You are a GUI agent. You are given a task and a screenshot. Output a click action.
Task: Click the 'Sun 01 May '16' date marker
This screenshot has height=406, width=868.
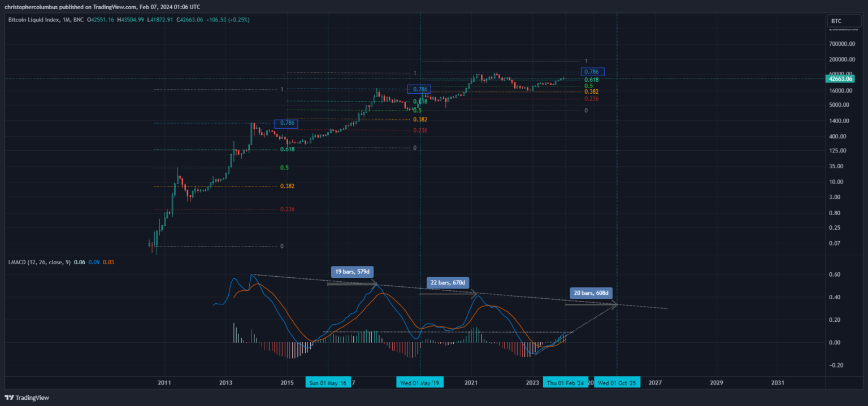[x=328, y=382]
